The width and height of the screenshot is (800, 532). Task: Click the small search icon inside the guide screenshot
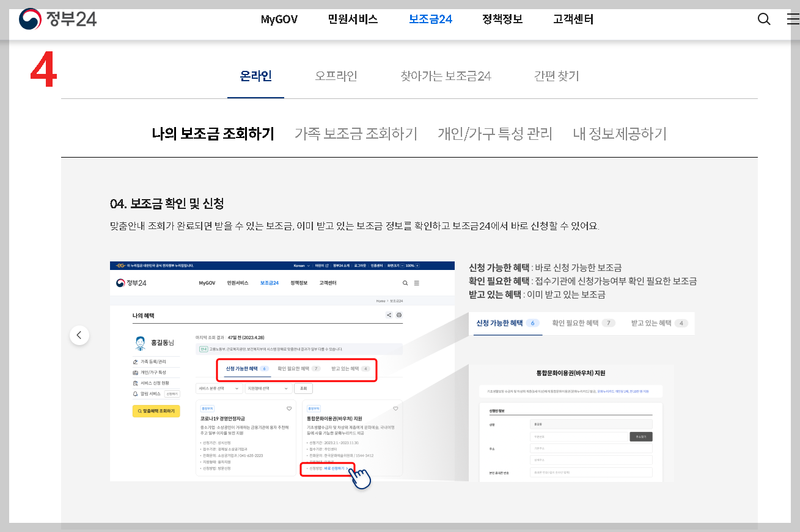405,283
